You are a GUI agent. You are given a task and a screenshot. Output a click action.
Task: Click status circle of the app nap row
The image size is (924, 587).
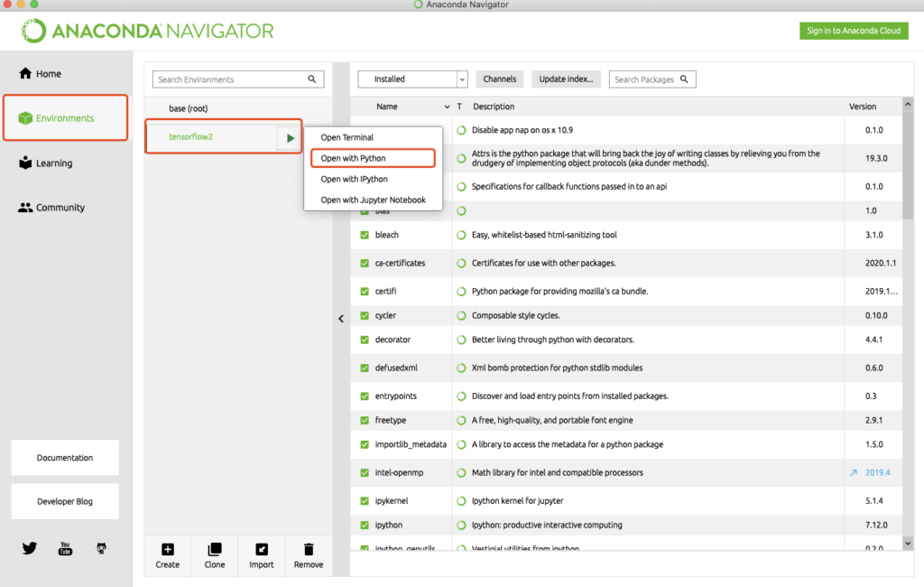(x=461, y=130)
